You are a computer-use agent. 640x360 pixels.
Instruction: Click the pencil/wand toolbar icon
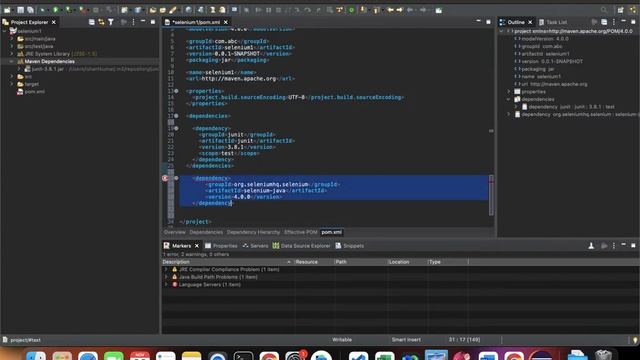click(173, 10)
